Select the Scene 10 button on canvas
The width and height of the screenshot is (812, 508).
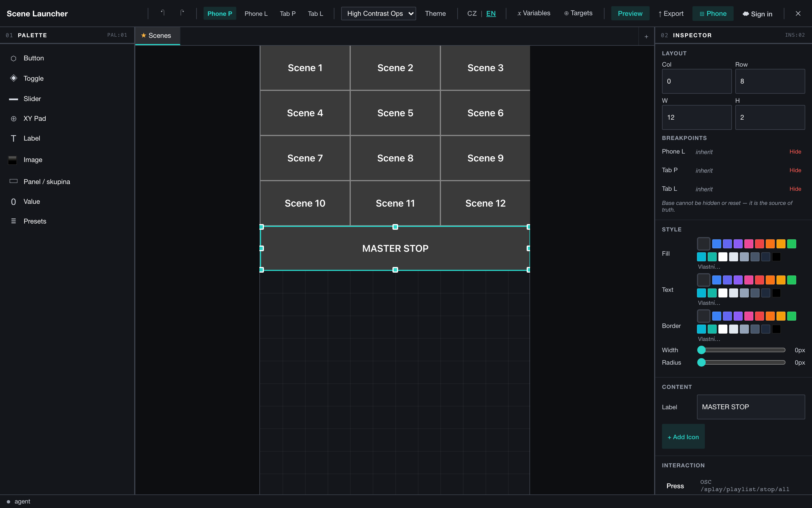tap(305, 203)
